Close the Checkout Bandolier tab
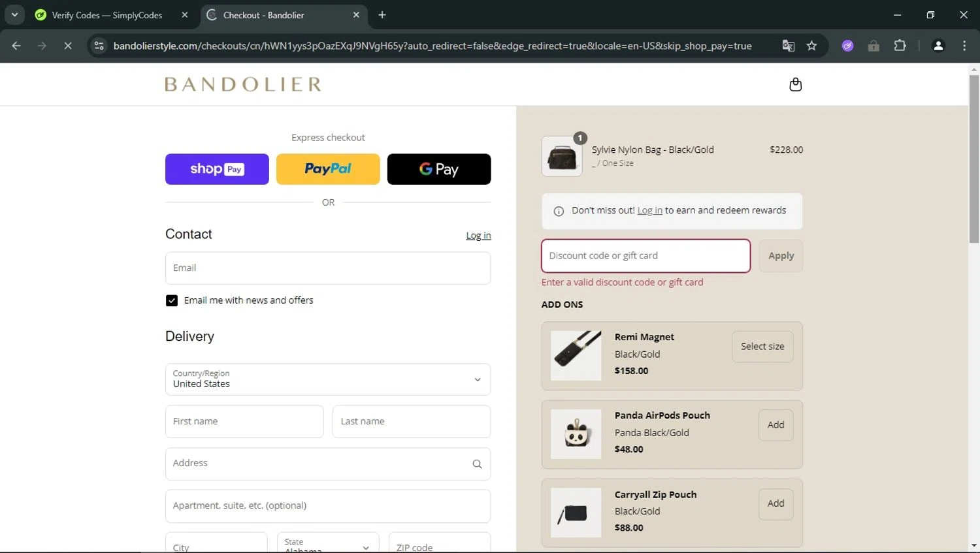This screenshot has height=553, width=980. 356,14
